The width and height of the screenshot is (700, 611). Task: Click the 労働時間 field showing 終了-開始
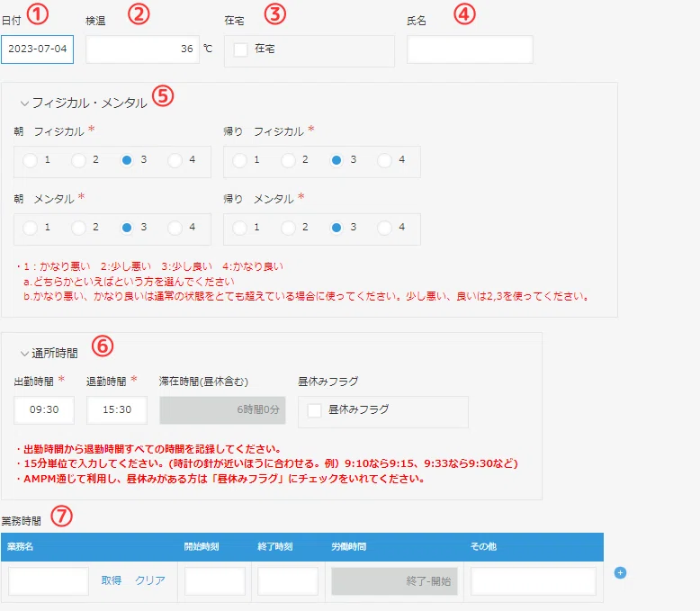click(x=394, y=581)
